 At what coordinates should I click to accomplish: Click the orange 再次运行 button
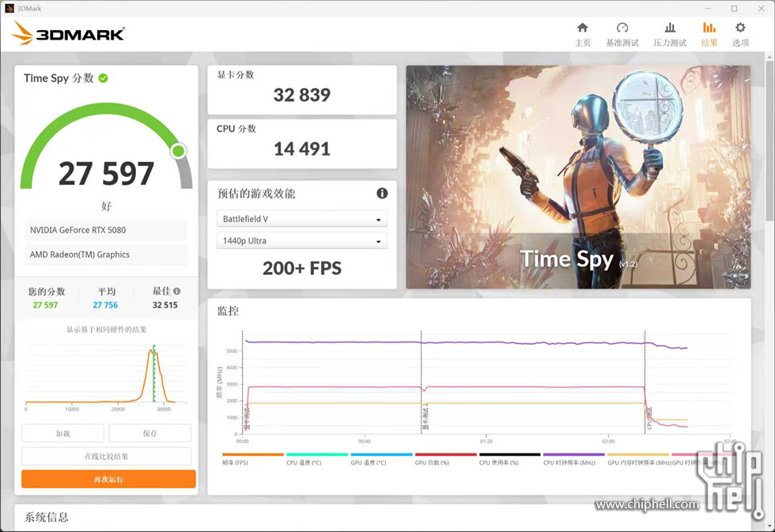109,479
